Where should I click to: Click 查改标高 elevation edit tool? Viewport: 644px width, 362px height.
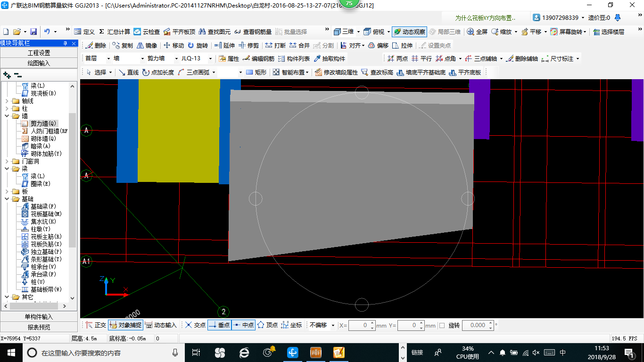point(377,72)
